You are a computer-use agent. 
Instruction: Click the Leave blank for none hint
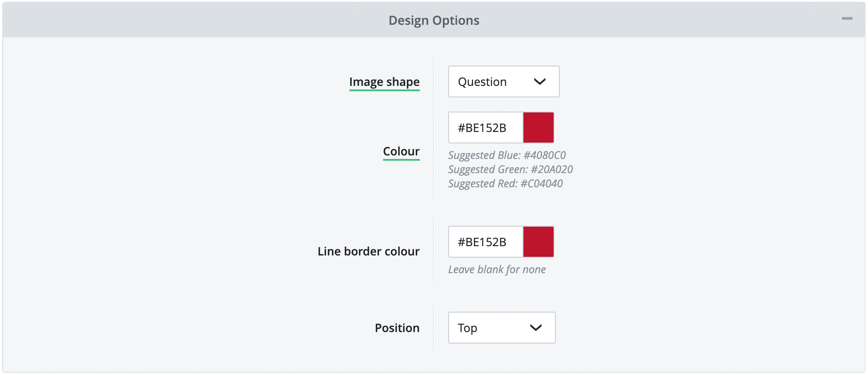496,269
